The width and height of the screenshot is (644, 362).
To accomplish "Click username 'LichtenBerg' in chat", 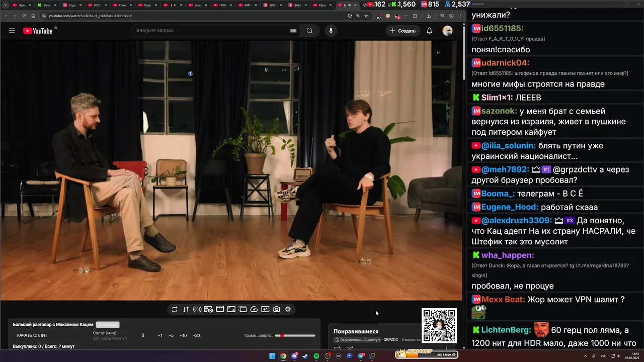I will tap(506, 330).
